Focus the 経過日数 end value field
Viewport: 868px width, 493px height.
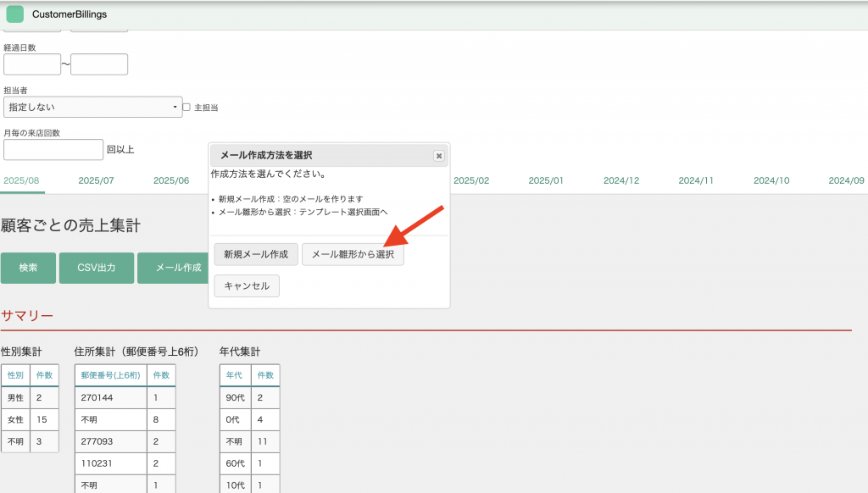99,64
